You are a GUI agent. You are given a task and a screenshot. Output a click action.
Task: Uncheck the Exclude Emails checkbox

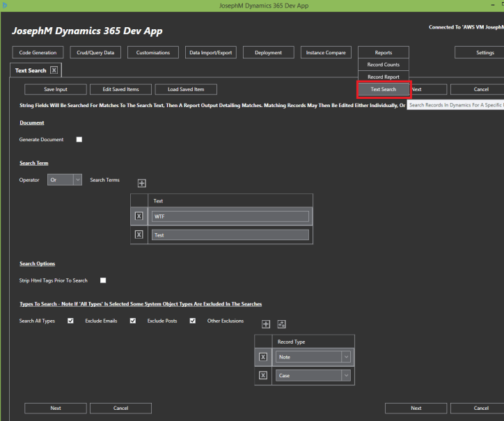(x=132, y=321)
